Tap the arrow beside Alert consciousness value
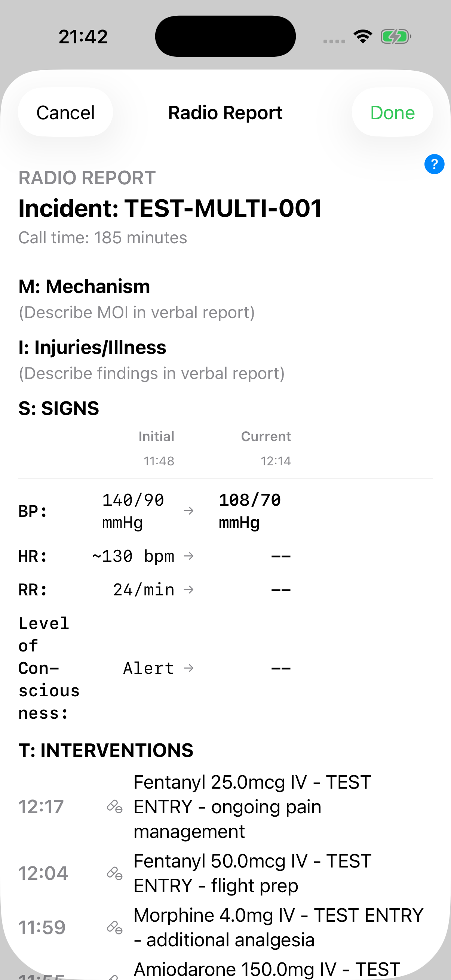This screenshot has width=451, height=980. pos(189,668)
